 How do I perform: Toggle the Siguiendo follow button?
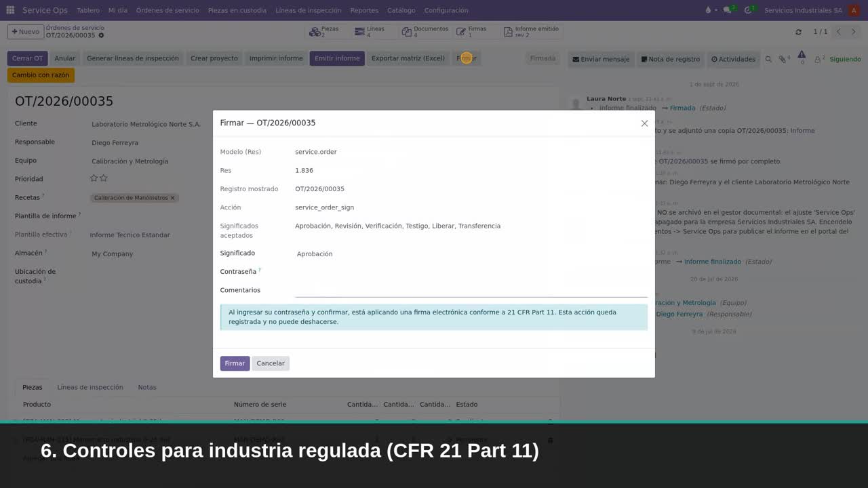point(845,59)
